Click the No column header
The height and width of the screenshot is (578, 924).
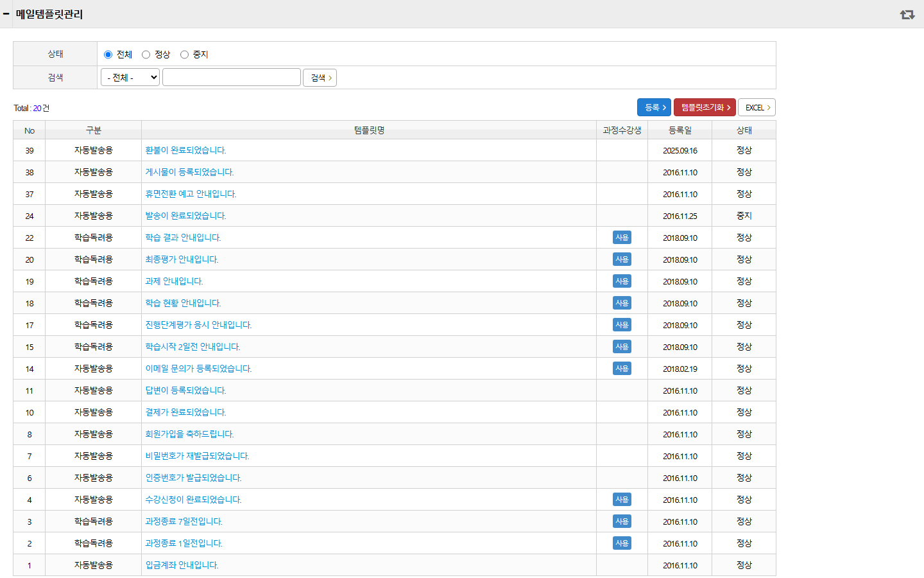[x=30, y=130]
